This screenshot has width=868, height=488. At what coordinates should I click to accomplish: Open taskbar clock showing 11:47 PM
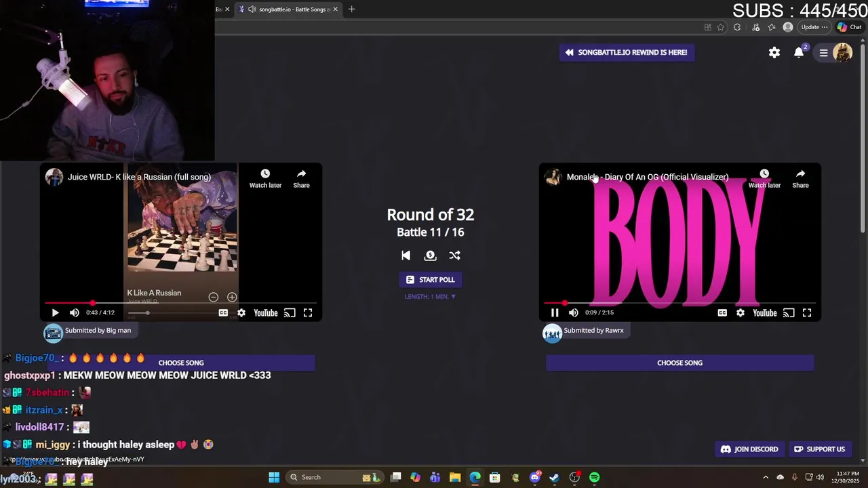tap(848, 477)
